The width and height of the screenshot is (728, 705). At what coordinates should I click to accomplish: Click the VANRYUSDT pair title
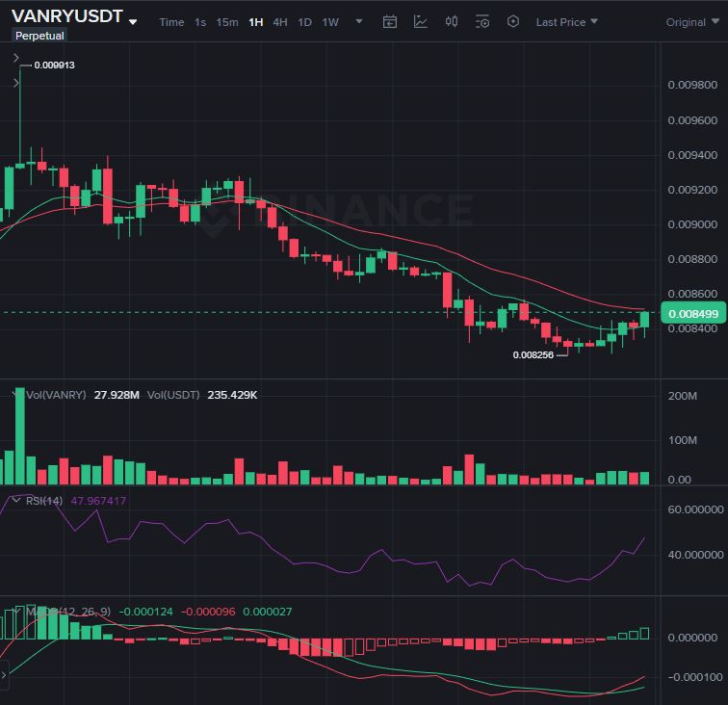tap(67, 16)
